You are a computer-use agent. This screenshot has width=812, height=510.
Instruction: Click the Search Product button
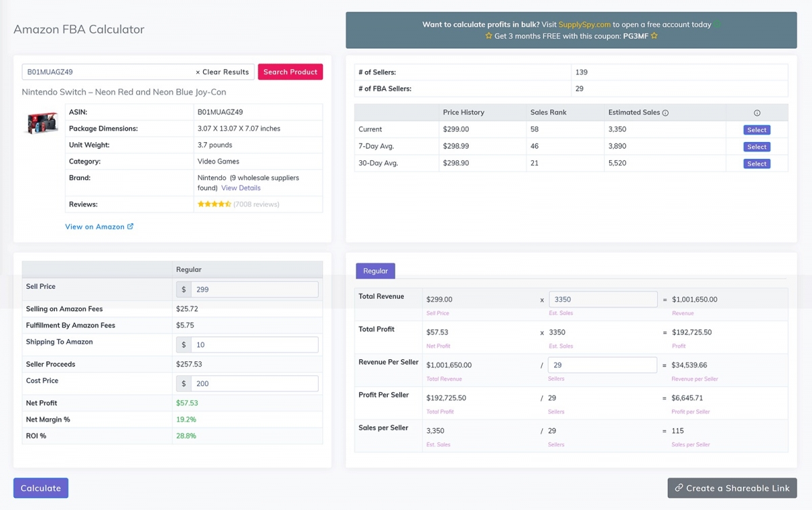(x=290, y=72)
